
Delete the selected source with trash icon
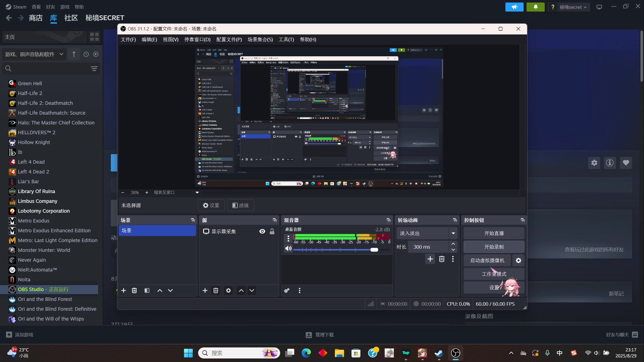click(x=216, y=291)
